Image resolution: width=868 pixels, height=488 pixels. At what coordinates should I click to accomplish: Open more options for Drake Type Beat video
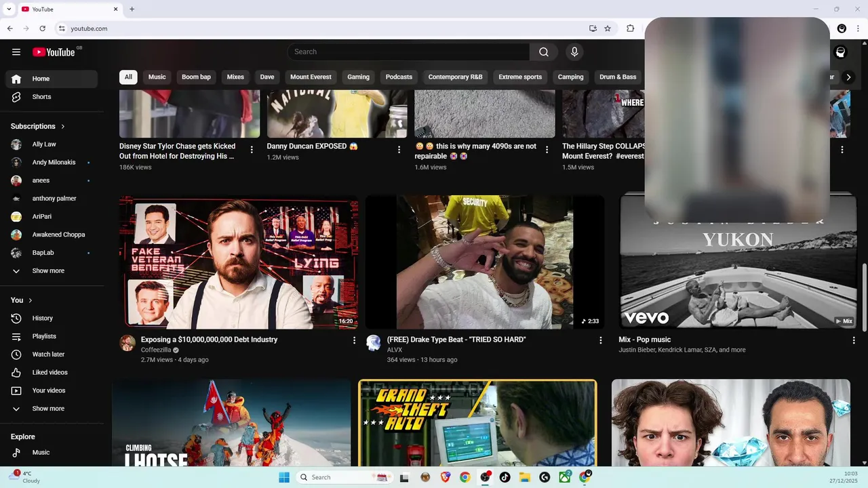click(600, 340)
